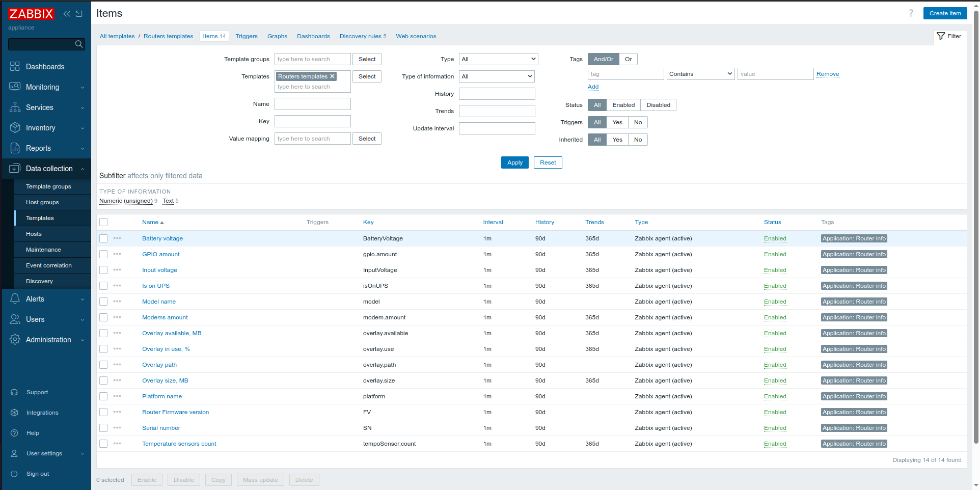Click the Administration gear icon
Screen dimensions: 980x490
15,340
